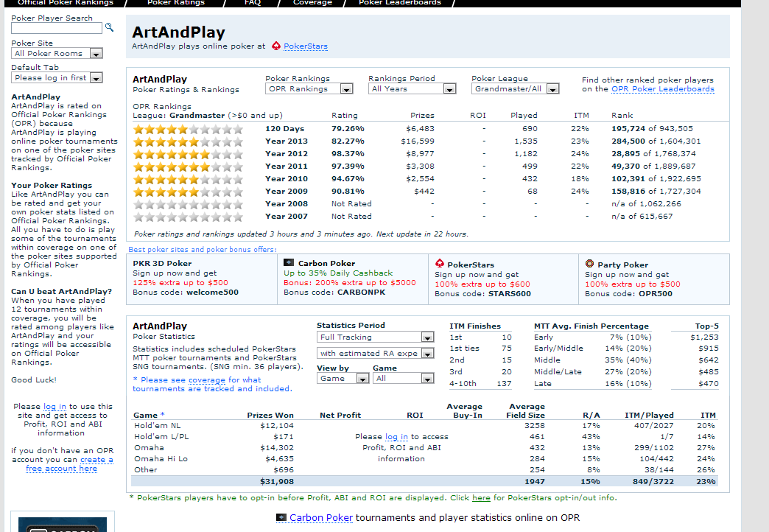The width and height of the screenshot is (769, 532).
Task: Focus the Poker Player Search field
Action: [x=57, y=28]
